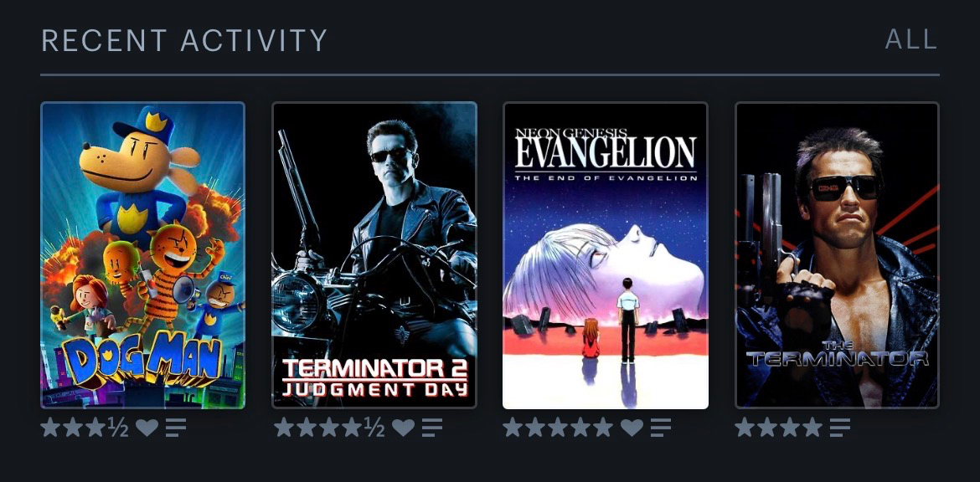Open The Terminator movie poster
Viewport: 980px width, 482px height.
(837, 255)
